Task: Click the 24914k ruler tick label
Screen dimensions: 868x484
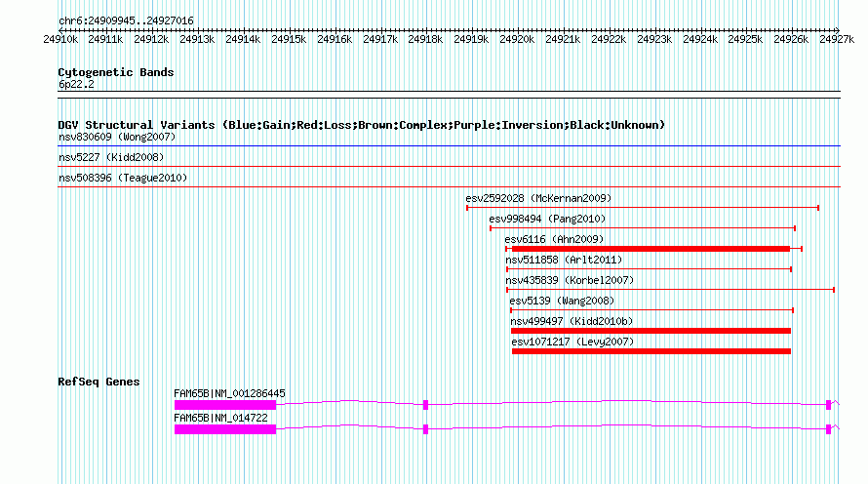Action: (243, 39)
